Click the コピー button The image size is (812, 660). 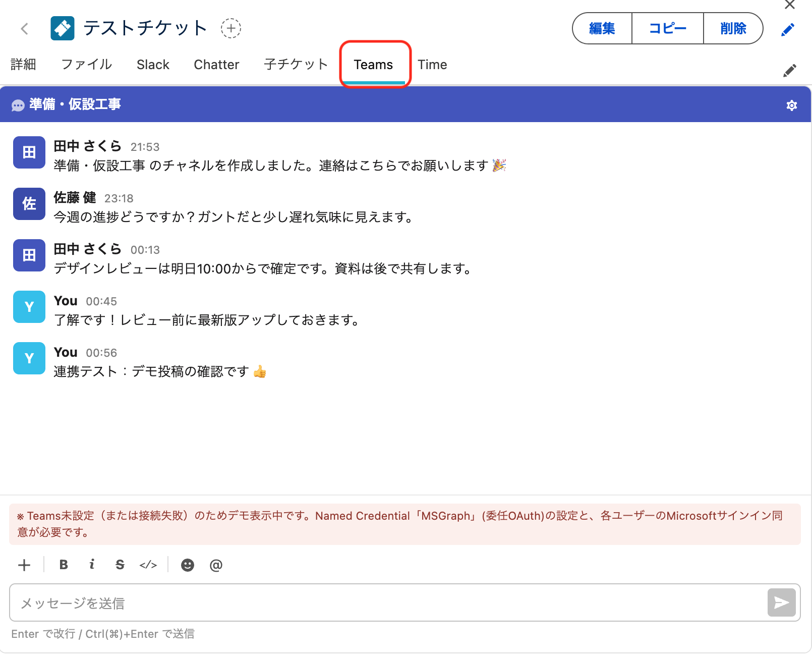(668, 28)
